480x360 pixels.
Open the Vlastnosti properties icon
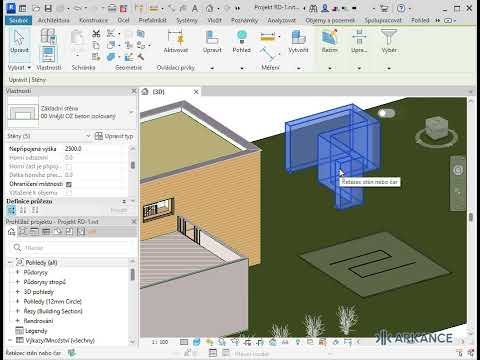[x=49, y=54]
